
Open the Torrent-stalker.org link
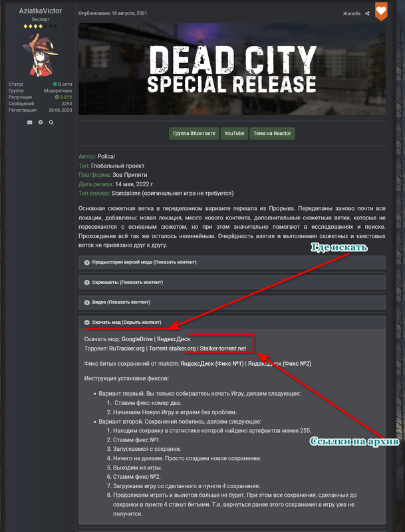coord(172,348)
